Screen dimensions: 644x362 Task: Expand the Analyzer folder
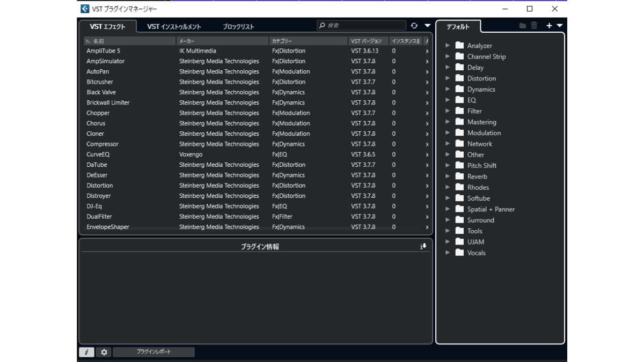(x=448, y=46)
